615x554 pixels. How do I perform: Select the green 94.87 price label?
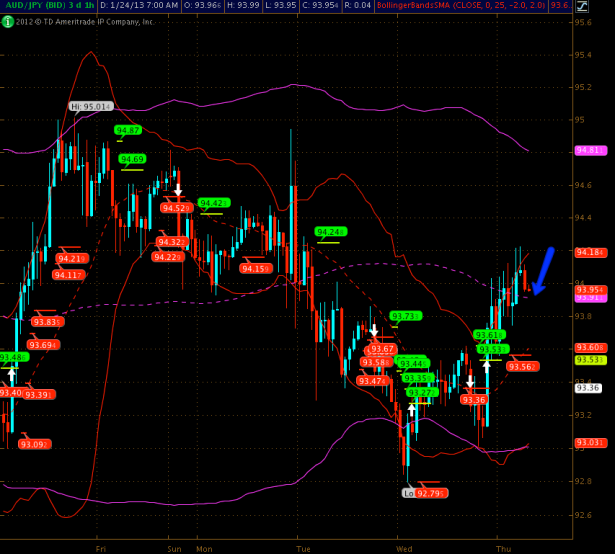[128, 130]
